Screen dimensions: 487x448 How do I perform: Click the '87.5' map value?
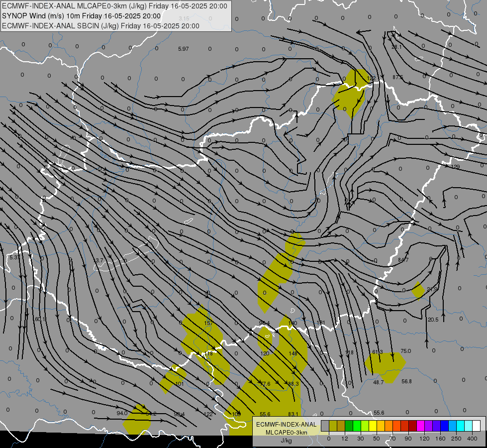click(398, 77)
